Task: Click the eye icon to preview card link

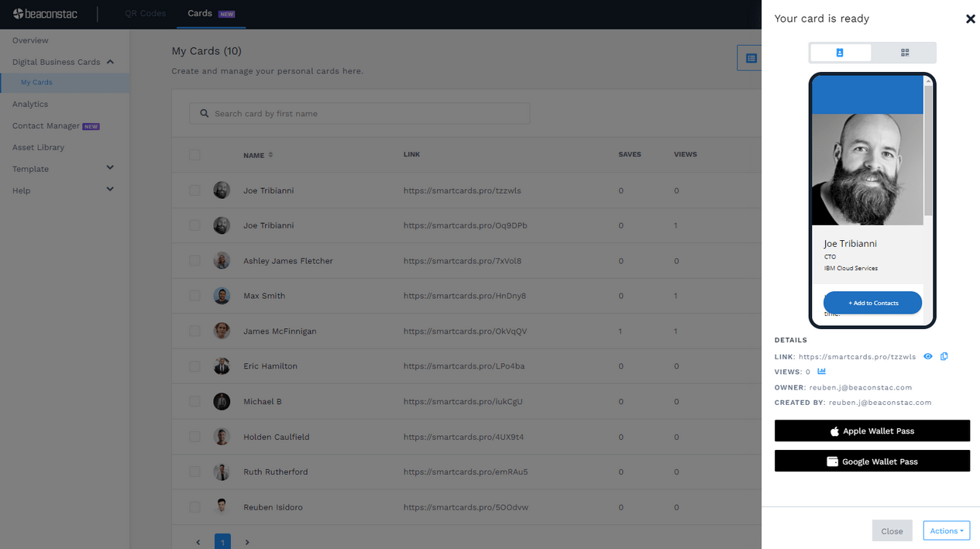Action: point(927,357)
